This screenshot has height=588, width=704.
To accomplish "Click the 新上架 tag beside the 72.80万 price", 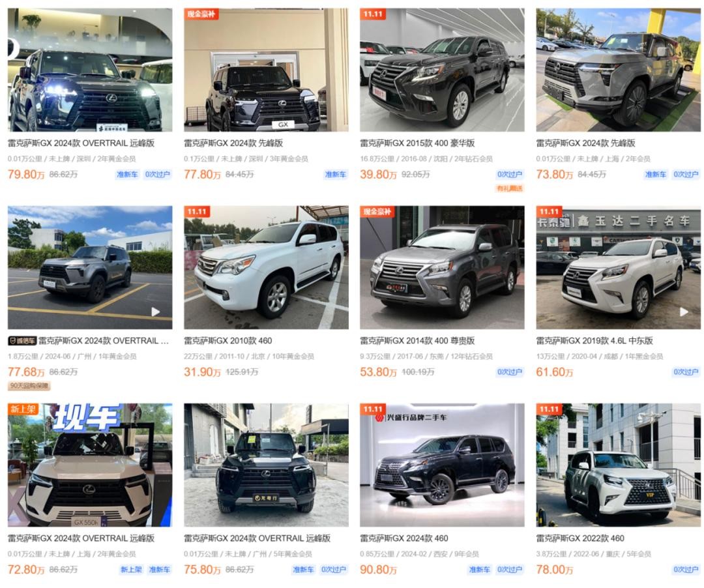I will pyautogui.click(x=131, y=569).
